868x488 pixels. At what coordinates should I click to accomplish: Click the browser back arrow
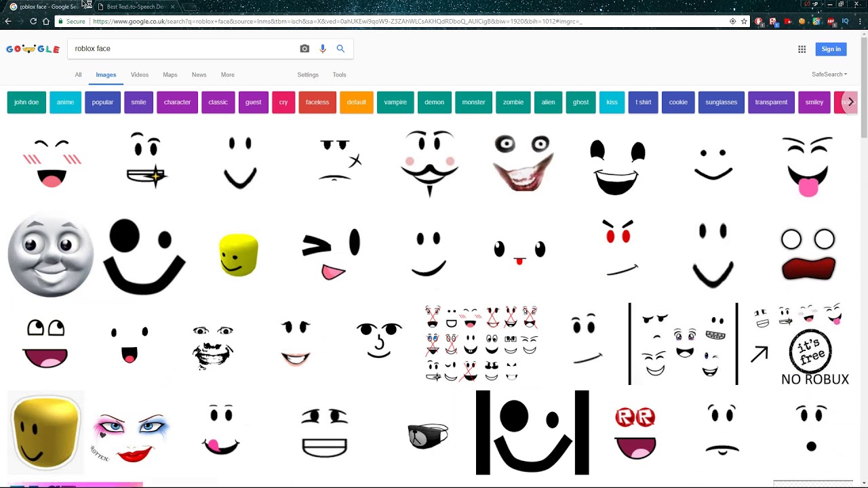pos(8,21)
